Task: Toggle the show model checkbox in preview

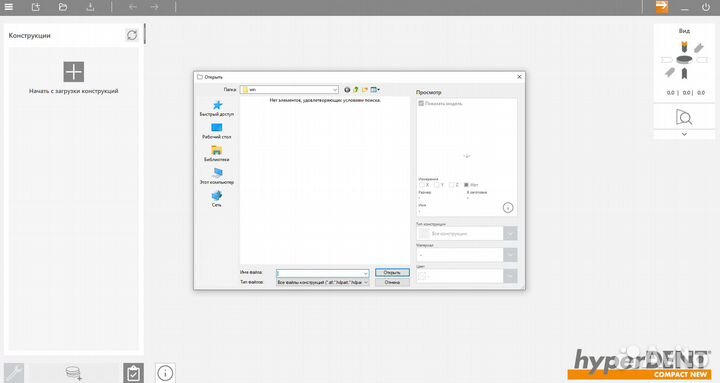Action: click(421, 103)
